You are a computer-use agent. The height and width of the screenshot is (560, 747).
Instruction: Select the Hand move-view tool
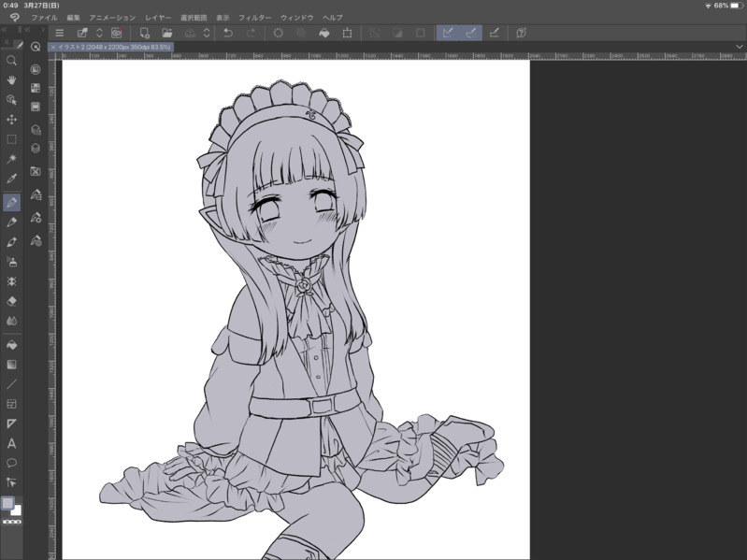(x=11, y=80)
